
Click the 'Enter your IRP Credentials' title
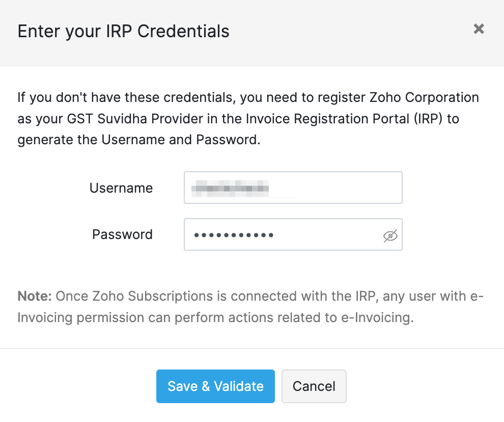(x=123, y=31)
